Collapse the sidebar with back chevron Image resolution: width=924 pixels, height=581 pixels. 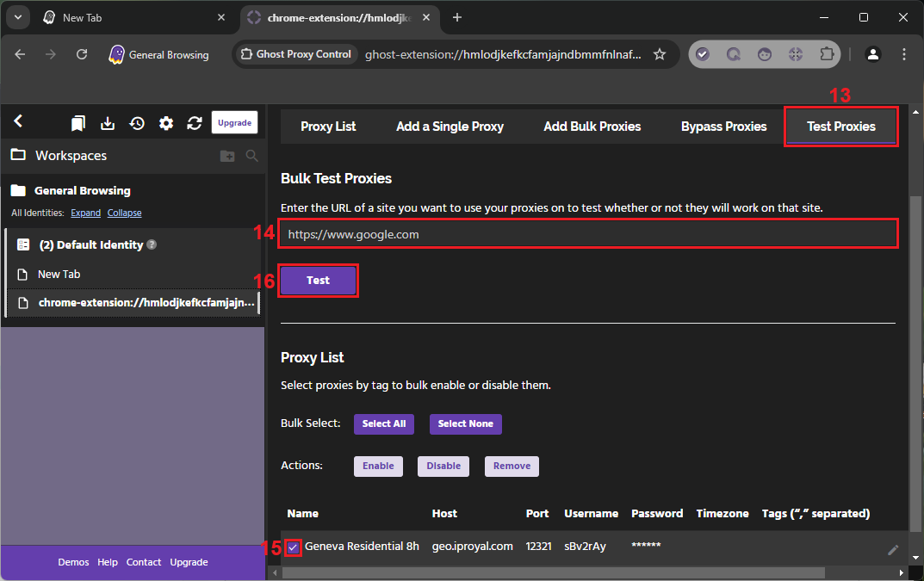click(18, 121)
